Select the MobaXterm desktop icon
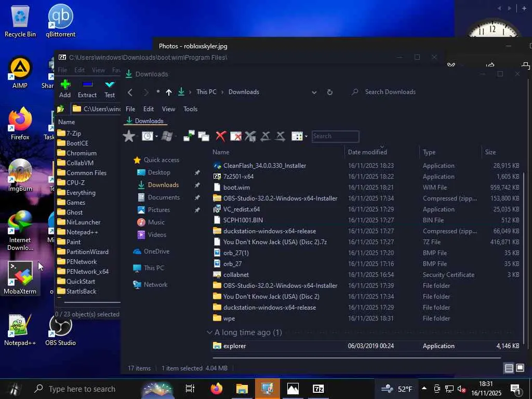The width and height of the screenshot is (532, 399). point(20,278)
